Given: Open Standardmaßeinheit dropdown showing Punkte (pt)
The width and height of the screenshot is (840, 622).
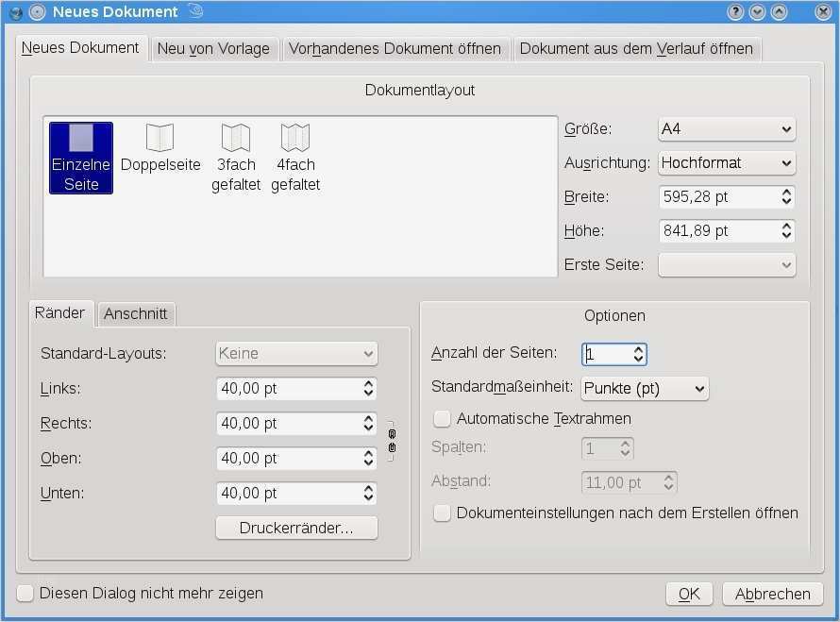Looking at the screenshot, I should pyautogui.click(x=645, y=389).
